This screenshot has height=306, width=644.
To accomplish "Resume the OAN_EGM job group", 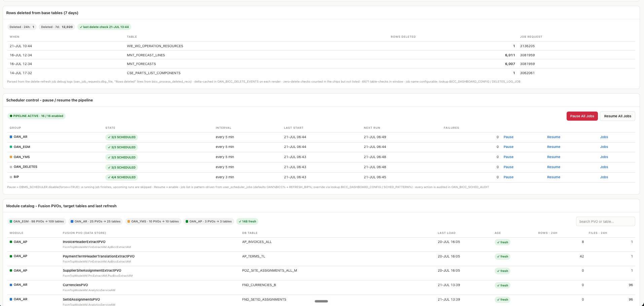I will click(553, 147).
